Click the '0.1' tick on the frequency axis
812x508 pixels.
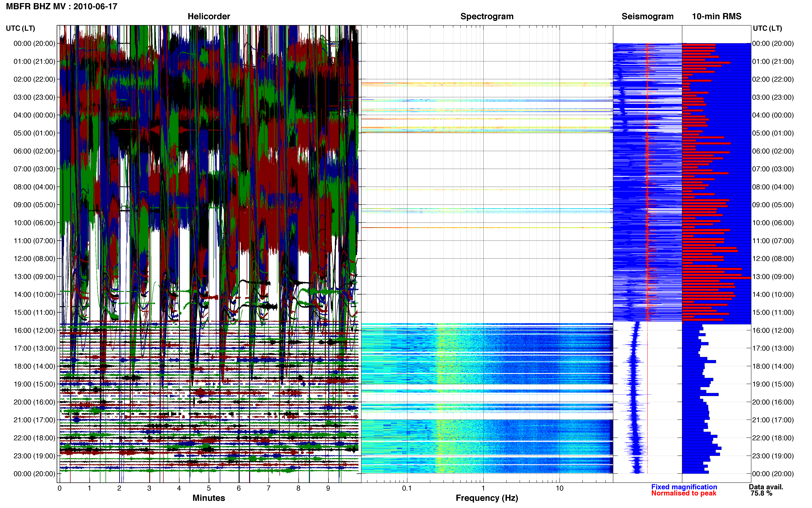[x=407, y=488]
